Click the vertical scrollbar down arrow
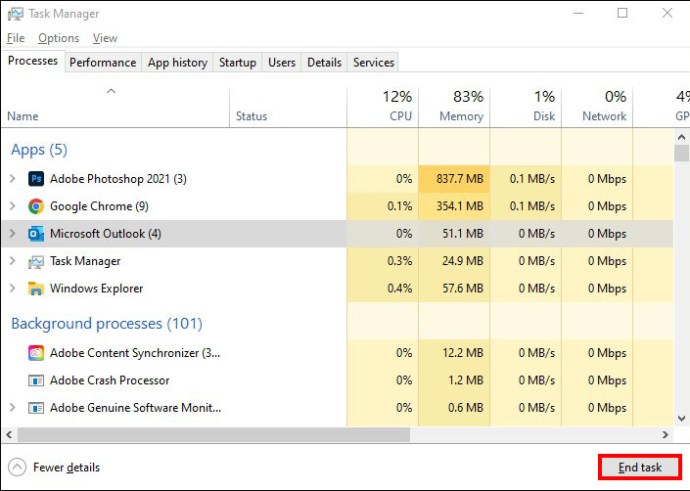The image size is (690, 491). coord(682,418)
